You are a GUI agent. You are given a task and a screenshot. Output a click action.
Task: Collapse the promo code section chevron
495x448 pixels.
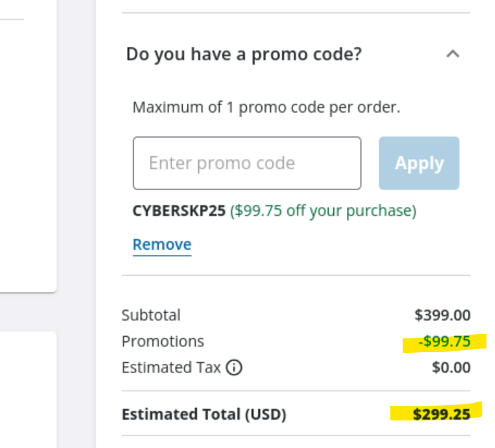point(453,54)
